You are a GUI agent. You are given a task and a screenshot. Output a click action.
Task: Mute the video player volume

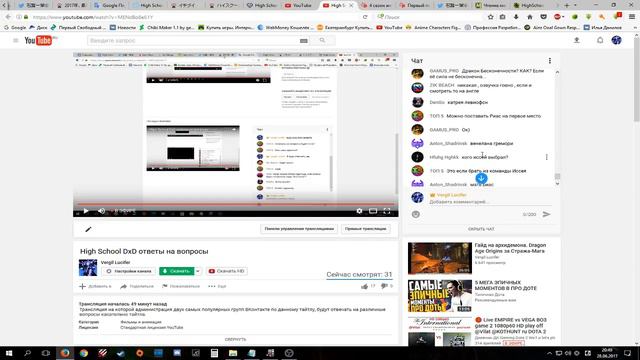click(x=101, y=211)
